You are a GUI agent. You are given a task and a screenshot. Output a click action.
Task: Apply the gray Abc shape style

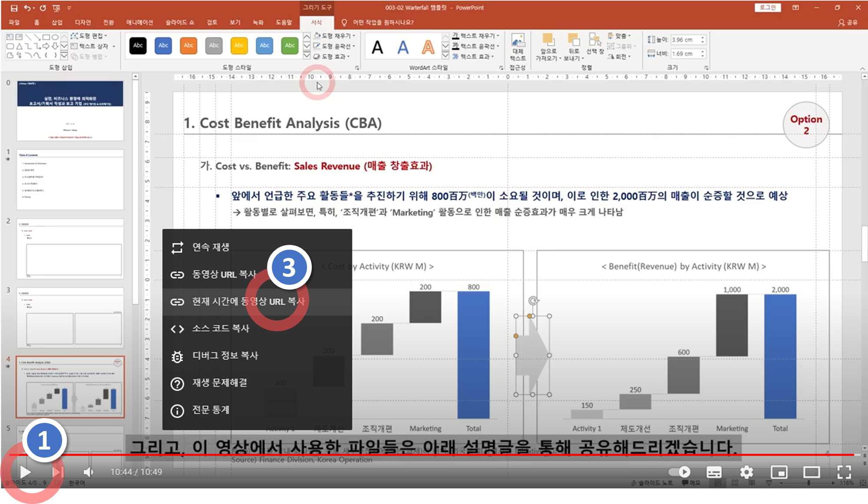pyautogui.click(x=214, y=45)
